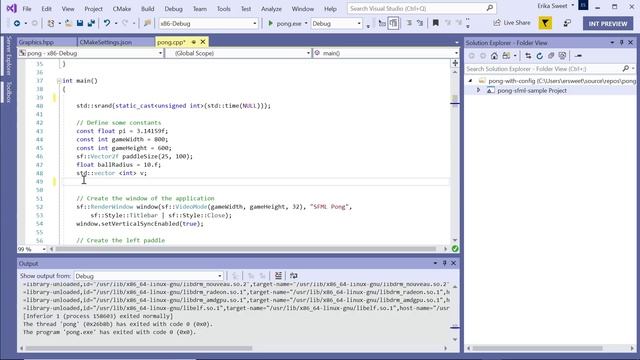Click the New Item toolbar icon
This screenshot has width=640, height=360.
pos(51,24)
